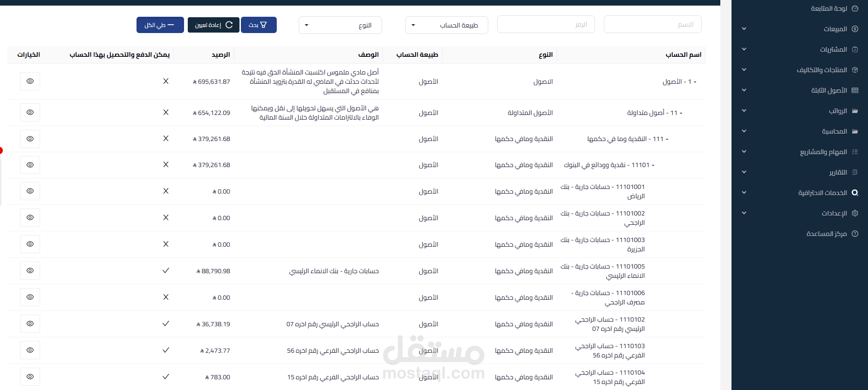The width and height of the screenshot is (868, 390).
Task: Click the مركز المساعدة help icon
Action: point(855,234)
